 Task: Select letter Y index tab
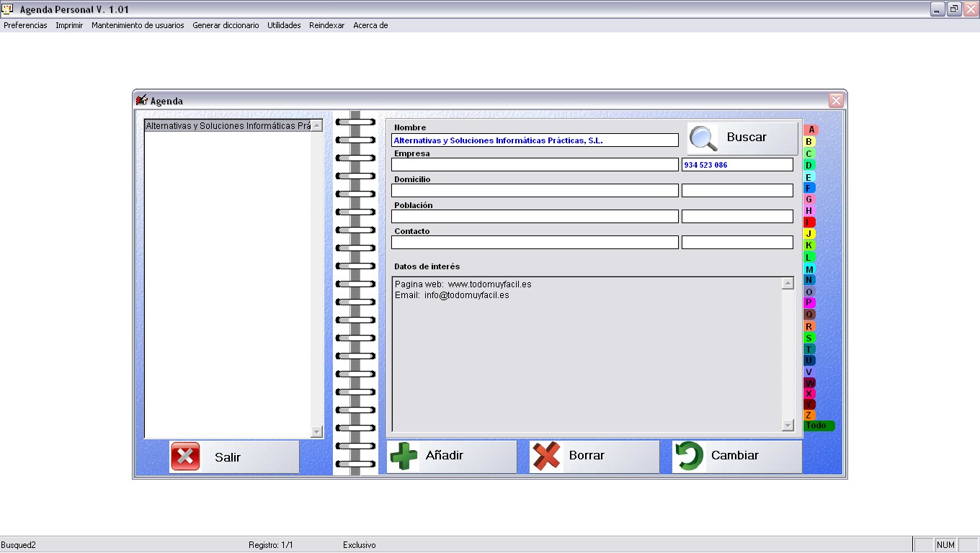[x=809, y=405]
